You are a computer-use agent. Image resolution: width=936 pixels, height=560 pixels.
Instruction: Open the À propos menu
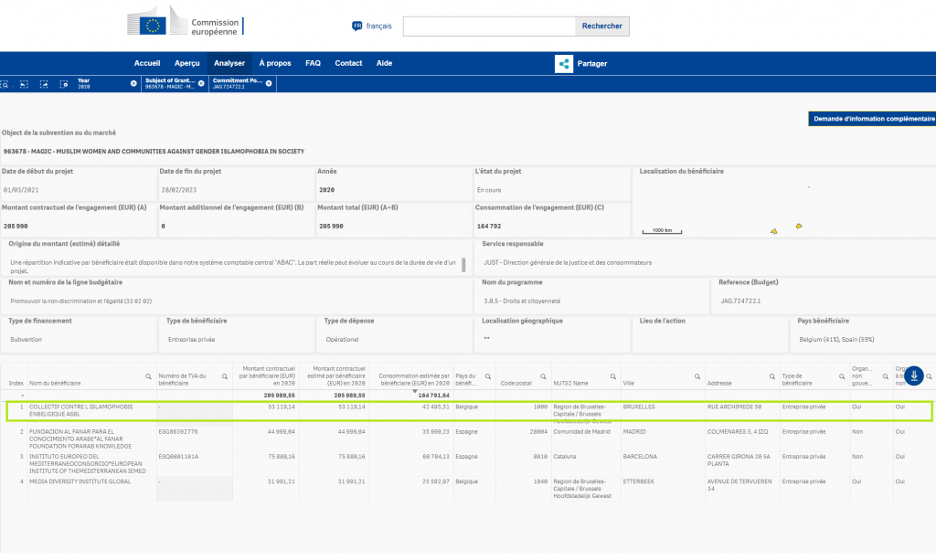point(274,63)
